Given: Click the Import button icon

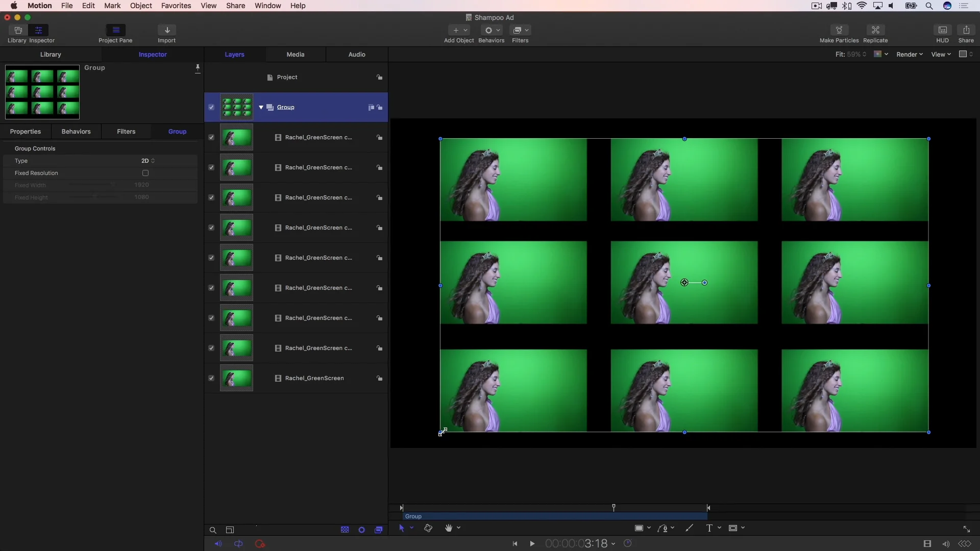Looking at the screenshot, I should point(167,30).
